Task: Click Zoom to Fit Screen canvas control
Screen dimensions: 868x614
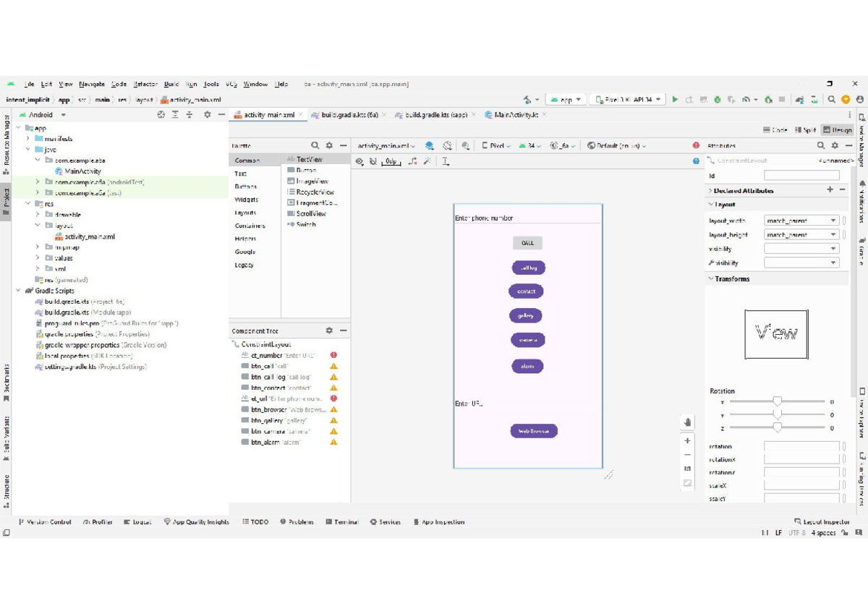Action: click(687, 483)
